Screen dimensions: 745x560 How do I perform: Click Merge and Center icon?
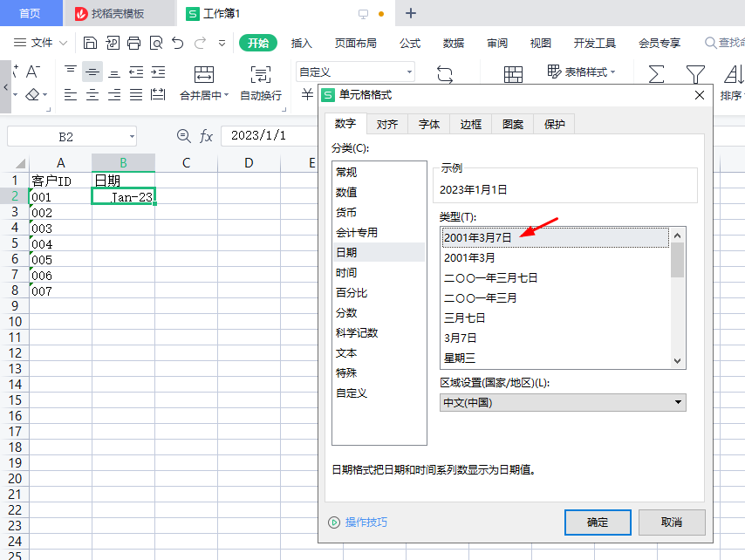[204, 74]
